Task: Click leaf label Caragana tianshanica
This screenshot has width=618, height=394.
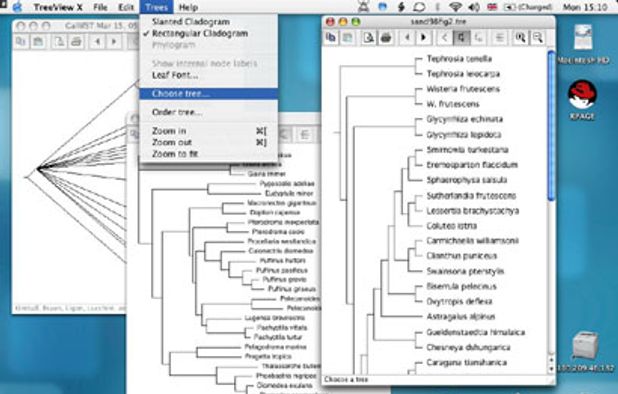Action: coord(467,362)
